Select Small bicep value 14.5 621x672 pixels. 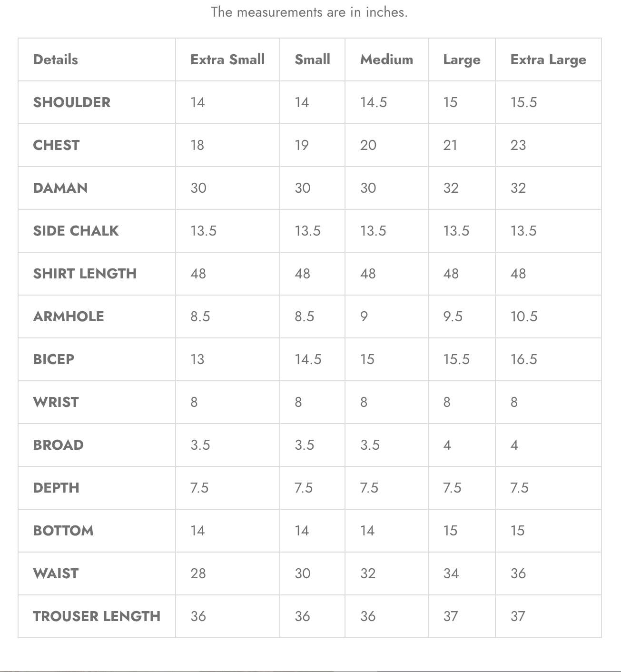click(x=308, y=359)
